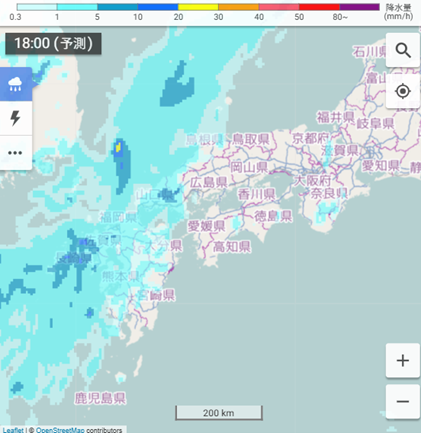Viewport: 421px width, 433px height.
Task: Click the yellow 20-30 mm/h legend swatch
Action: pos(198,7)
